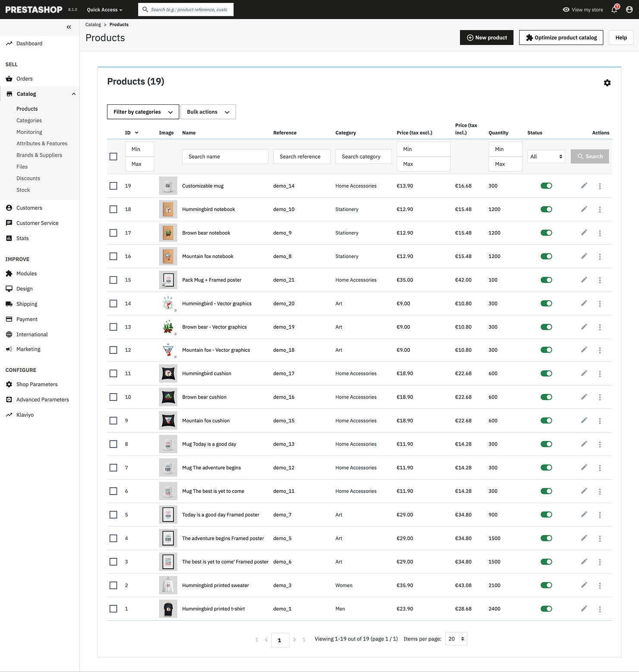This screenshot has width=639, height=672.
Task: Expand Filter by categories dropdown
Action: [143, 112]
